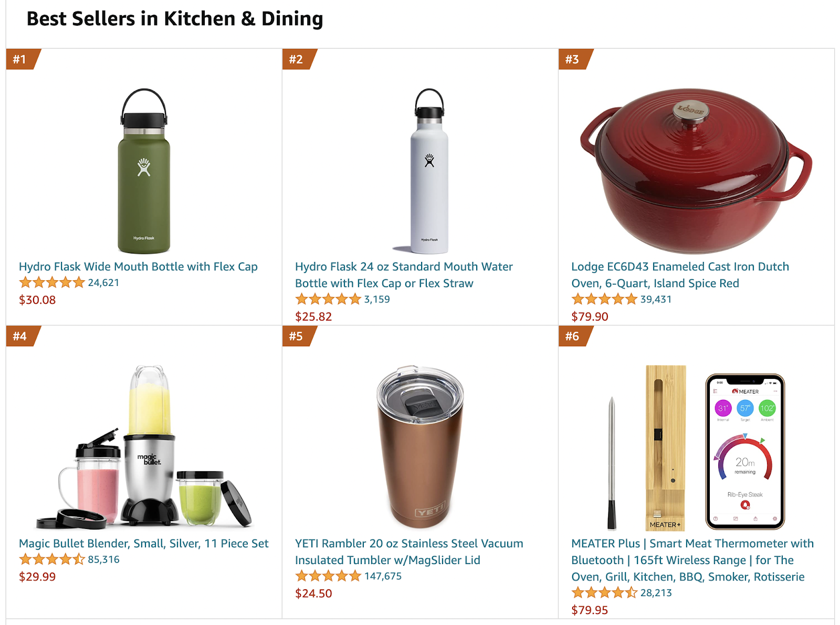Open YETI Rambler 20 oz Tumbler link

coord(409,552)
